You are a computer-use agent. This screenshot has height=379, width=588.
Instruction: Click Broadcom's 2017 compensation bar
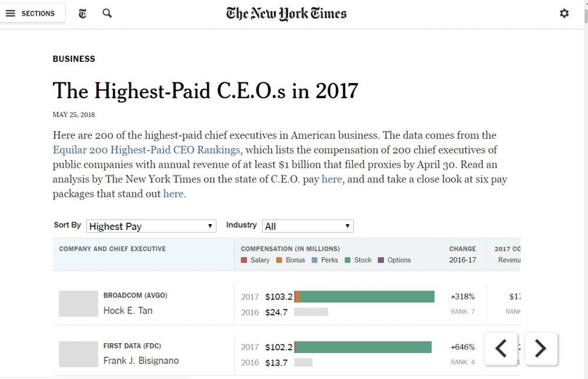[x=365, y=297]
